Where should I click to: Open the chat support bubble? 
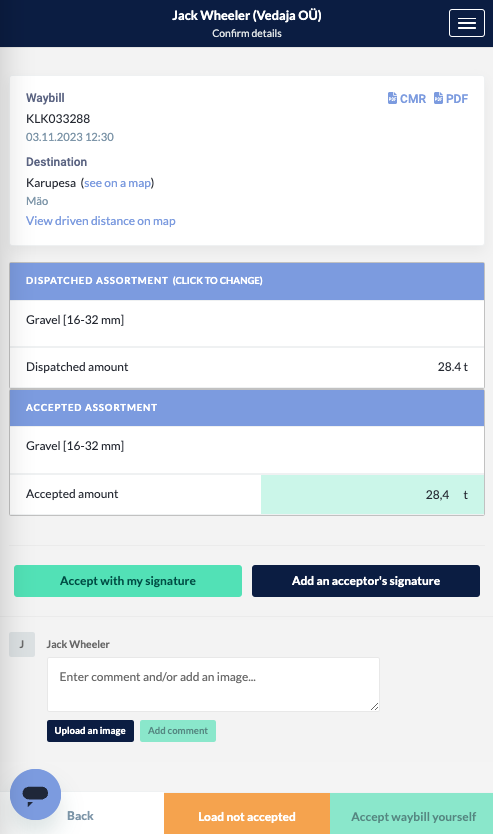click(x=36, y=795)
